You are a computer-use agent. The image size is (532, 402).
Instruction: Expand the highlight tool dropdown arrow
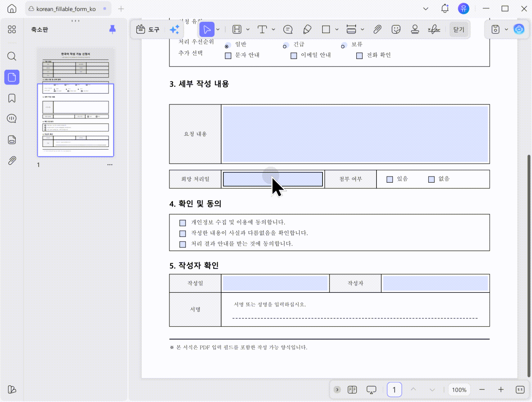click(x=248, y=30)
